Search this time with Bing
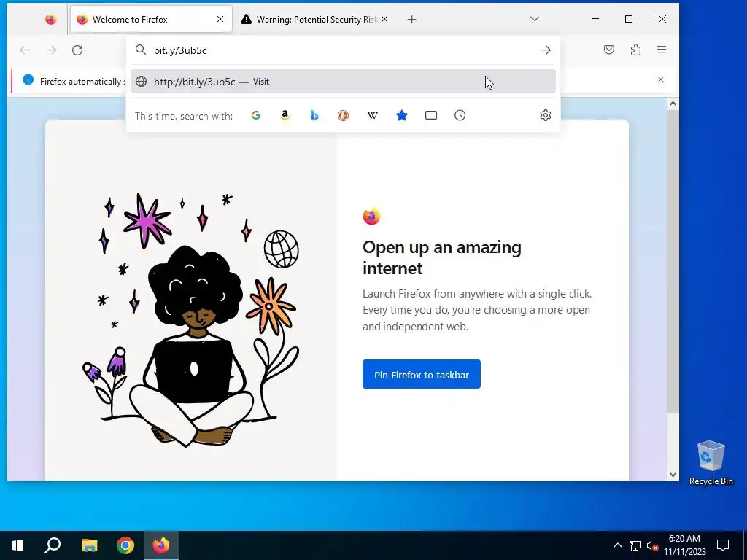This screenshot has width=747, height=560. click(314, 115)
